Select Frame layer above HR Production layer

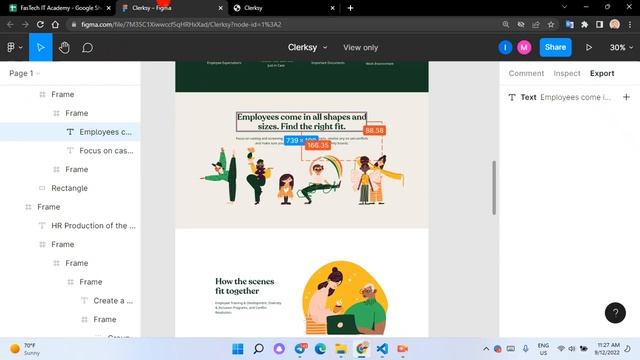click(70, 207)
